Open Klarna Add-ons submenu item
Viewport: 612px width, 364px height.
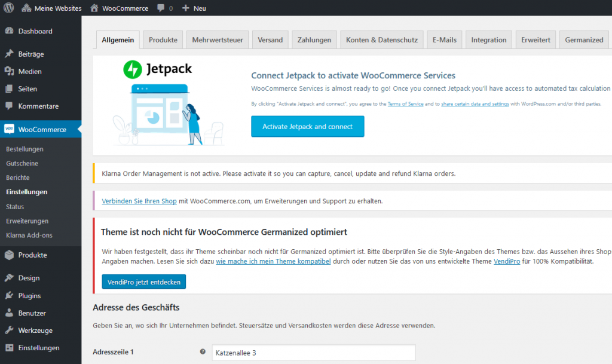pyautogui.click(x=29, y=235)
